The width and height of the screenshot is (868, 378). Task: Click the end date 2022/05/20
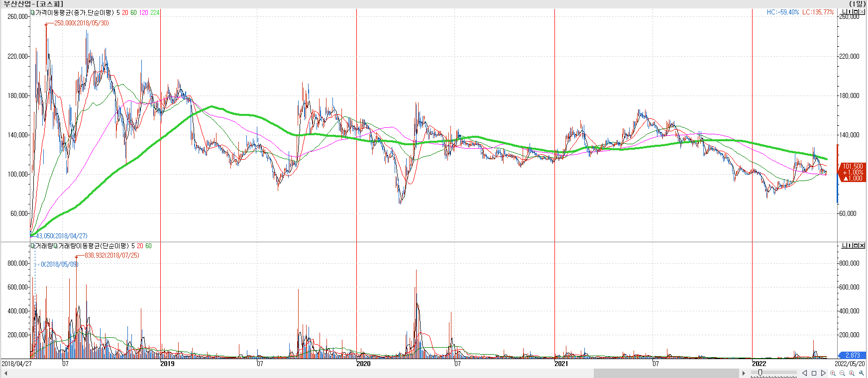(850, 364)
